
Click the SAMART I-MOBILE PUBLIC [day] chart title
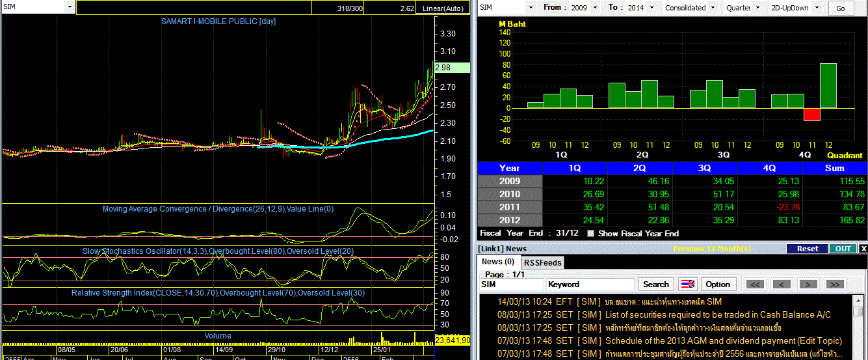pos(218,21)
